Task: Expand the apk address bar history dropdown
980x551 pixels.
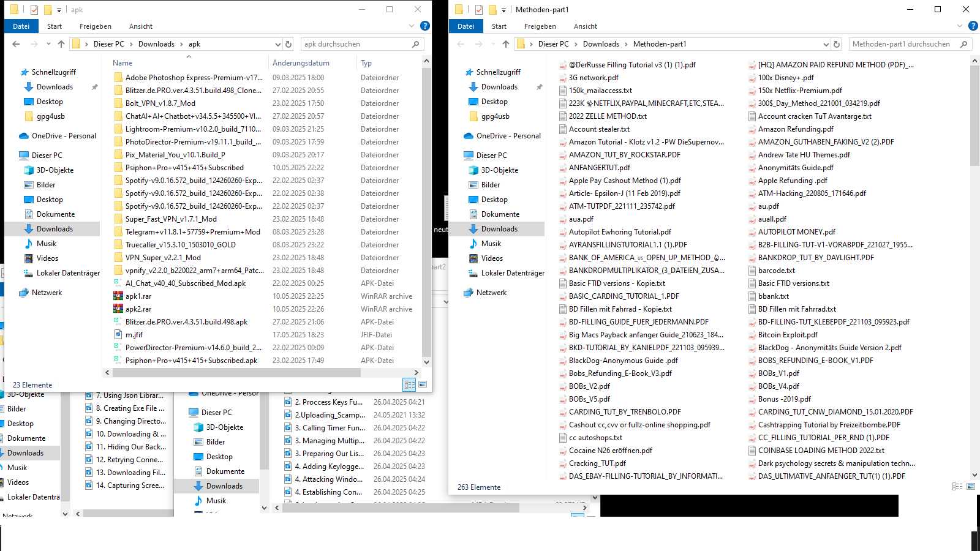Action: [x=277, y=44]
